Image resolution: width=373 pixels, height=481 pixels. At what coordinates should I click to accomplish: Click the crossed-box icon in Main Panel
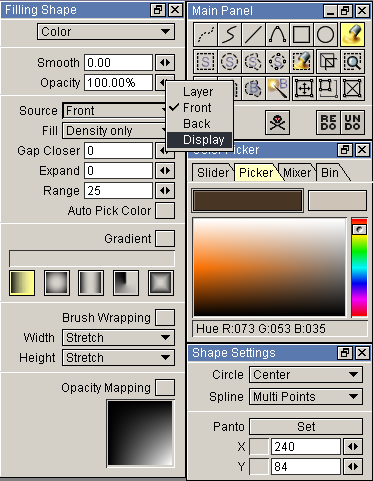[352, 89]
